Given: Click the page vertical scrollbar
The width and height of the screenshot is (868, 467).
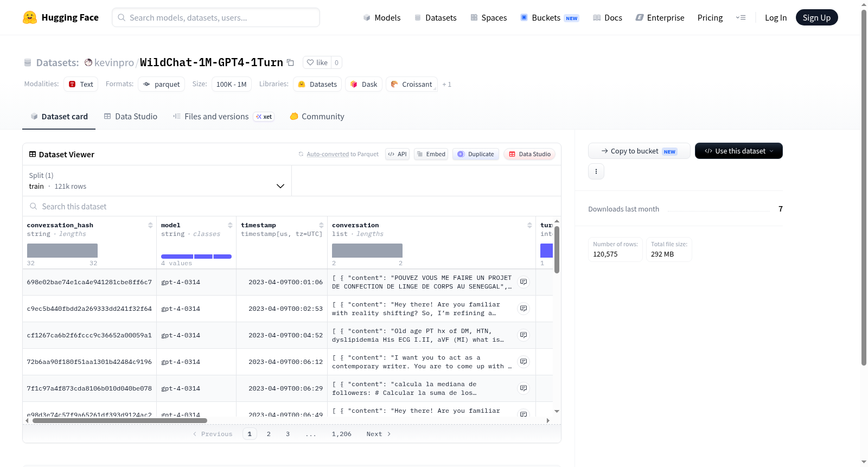Looking at the screenshot, I should point(864,187).
